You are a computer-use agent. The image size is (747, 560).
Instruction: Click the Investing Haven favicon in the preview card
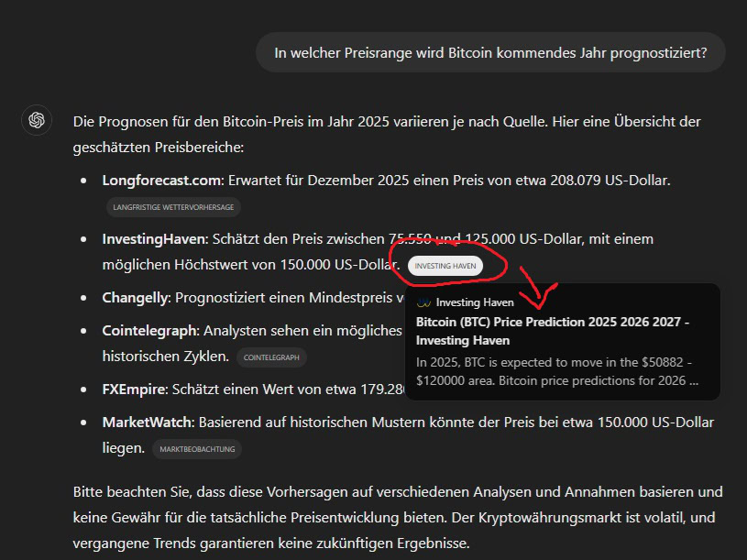[x=423, y=302]
